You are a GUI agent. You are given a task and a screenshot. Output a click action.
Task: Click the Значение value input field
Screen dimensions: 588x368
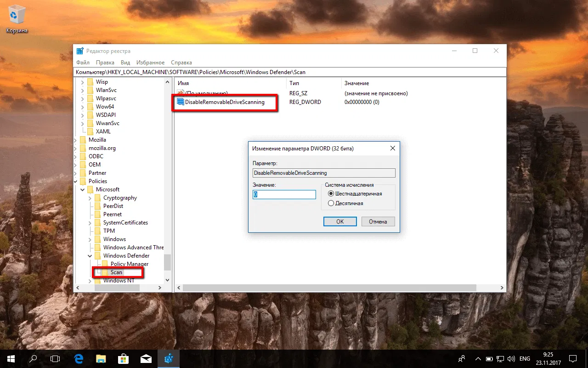284,195
